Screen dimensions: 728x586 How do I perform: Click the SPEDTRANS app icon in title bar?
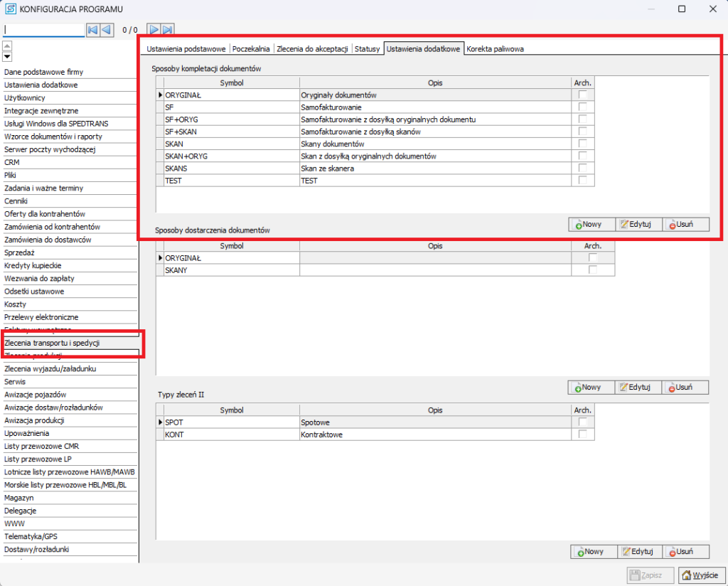pos(10,9)
